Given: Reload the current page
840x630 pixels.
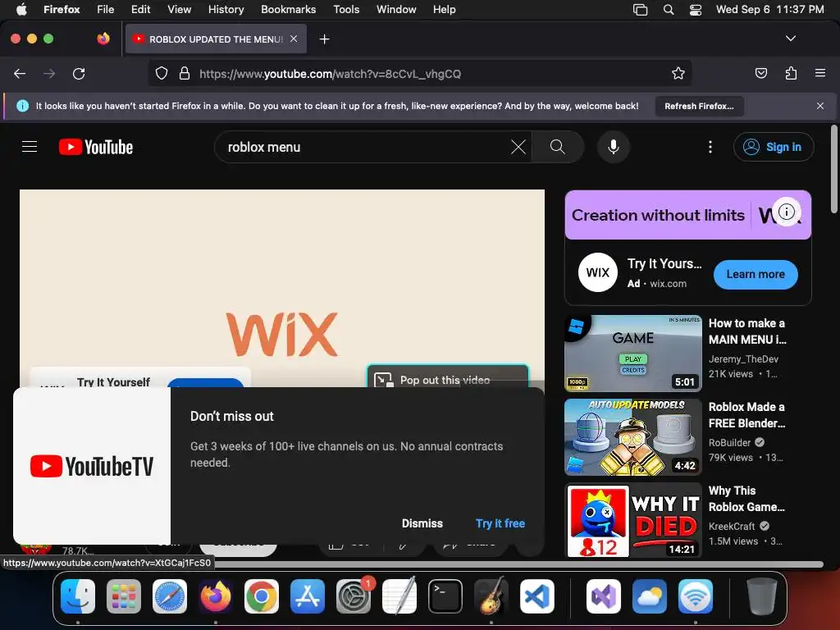Looking at the screenshot, I should point(79,74).
